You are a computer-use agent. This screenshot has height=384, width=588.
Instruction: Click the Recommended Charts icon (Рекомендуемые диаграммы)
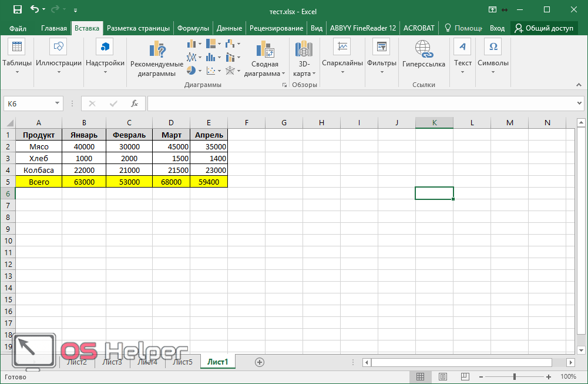[x=156, y=51]
